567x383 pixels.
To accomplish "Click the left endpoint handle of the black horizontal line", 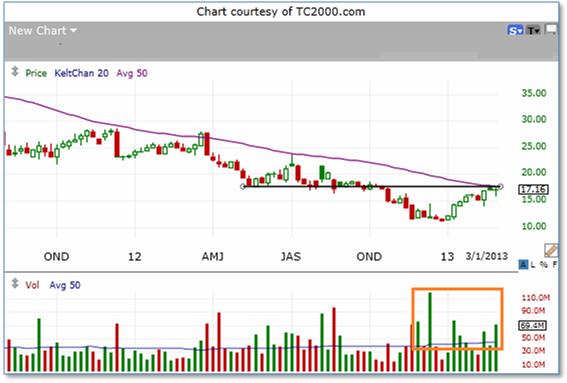I will pyautogui.click(x=243, y=187).
